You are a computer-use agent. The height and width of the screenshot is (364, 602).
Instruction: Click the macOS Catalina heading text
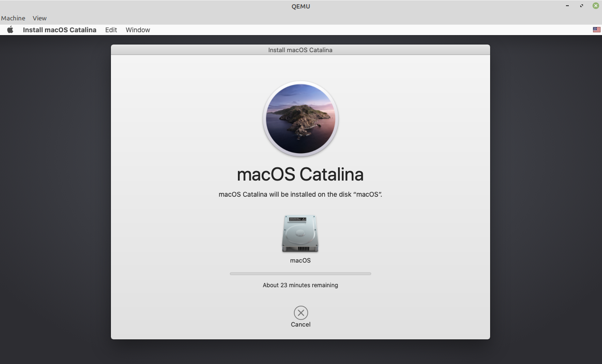coord(300,174)
